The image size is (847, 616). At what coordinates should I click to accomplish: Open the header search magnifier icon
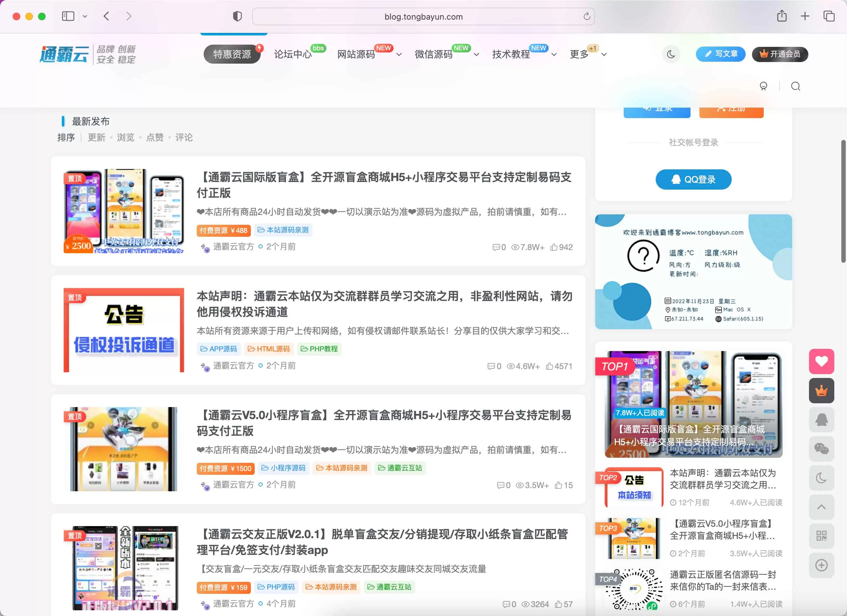(795, 86)
